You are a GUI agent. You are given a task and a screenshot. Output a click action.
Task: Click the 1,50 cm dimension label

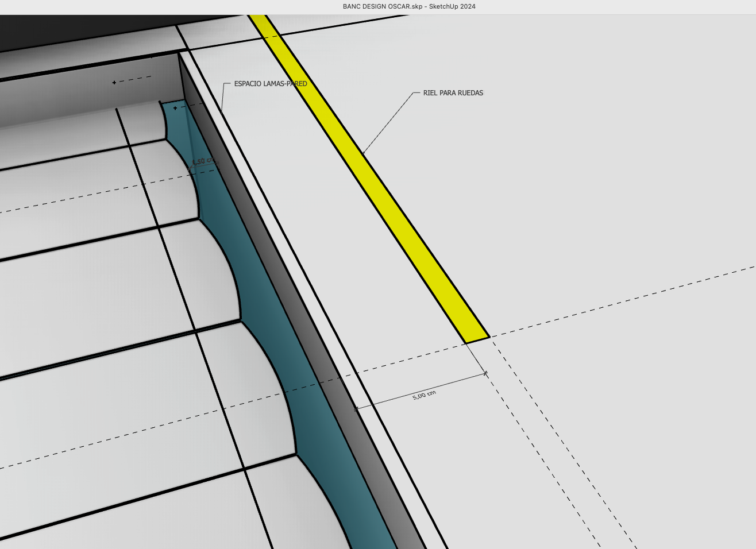pos(203,161)
